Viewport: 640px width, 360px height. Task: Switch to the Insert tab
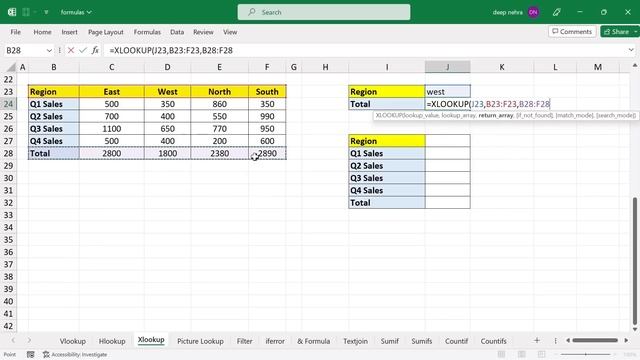point(69,32)
